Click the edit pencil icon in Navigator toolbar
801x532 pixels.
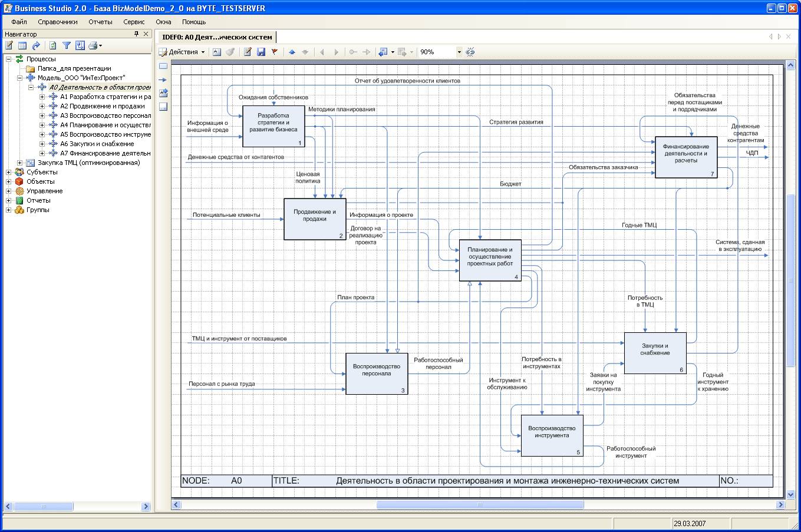(x=9, y=45)
